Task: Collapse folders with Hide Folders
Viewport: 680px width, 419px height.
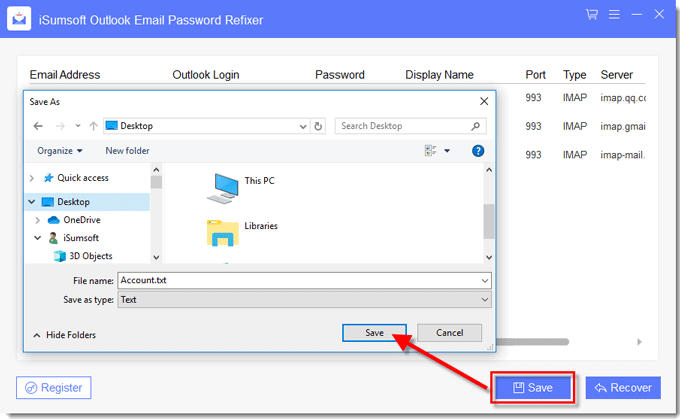Action: tap(65, 335)
